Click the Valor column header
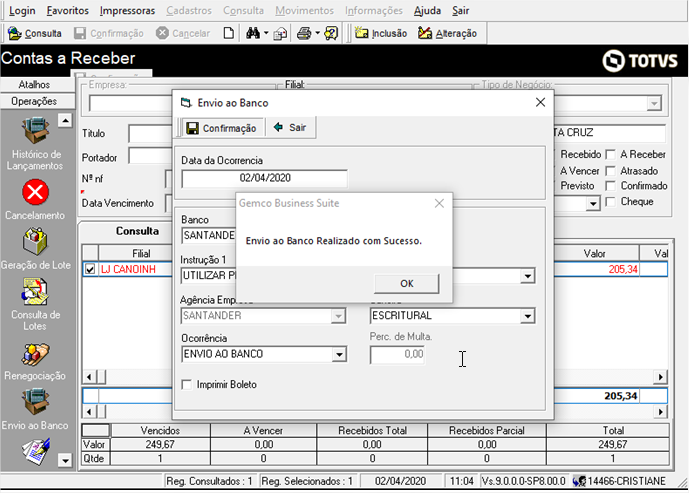The image size is (689, 493). coord(595,254)
